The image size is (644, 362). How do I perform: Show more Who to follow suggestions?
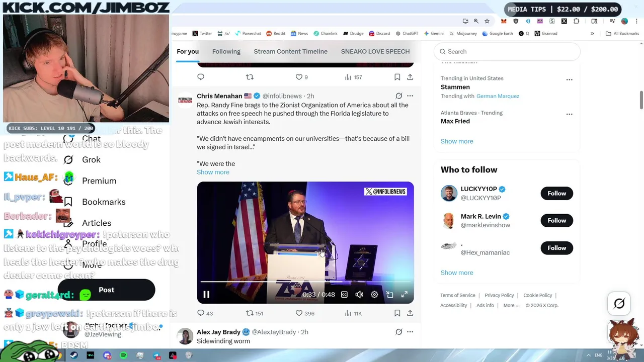[x=457, y=273]
